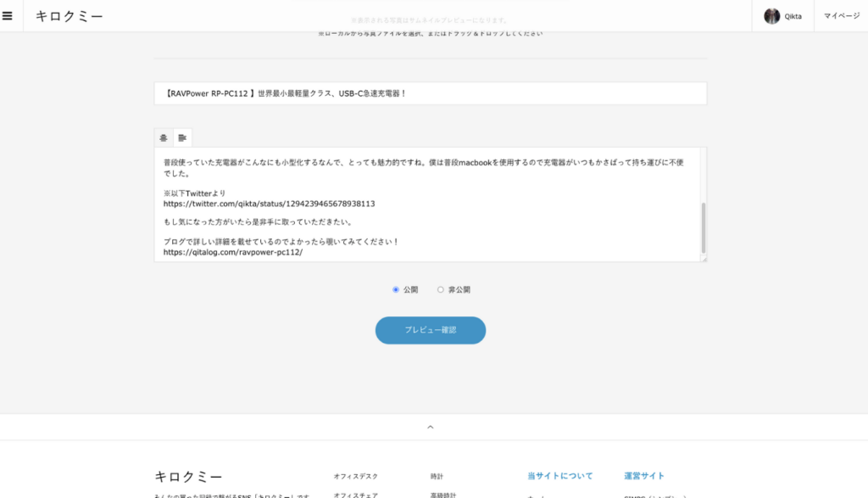Image resolution: width=868 pixels, height=498 pixels.
Task: Click the キロクミー footer logo
Action: click(188, 477)
